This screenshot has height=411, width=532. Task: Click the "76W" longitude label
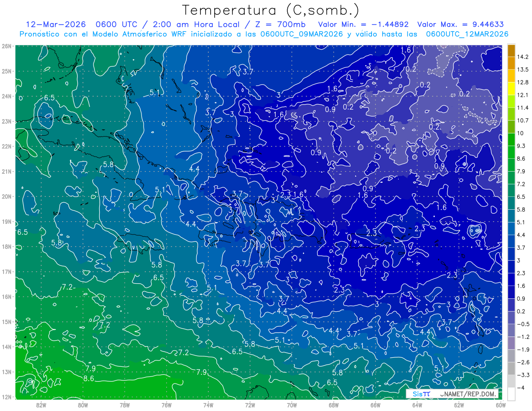(x=166, y=405)
